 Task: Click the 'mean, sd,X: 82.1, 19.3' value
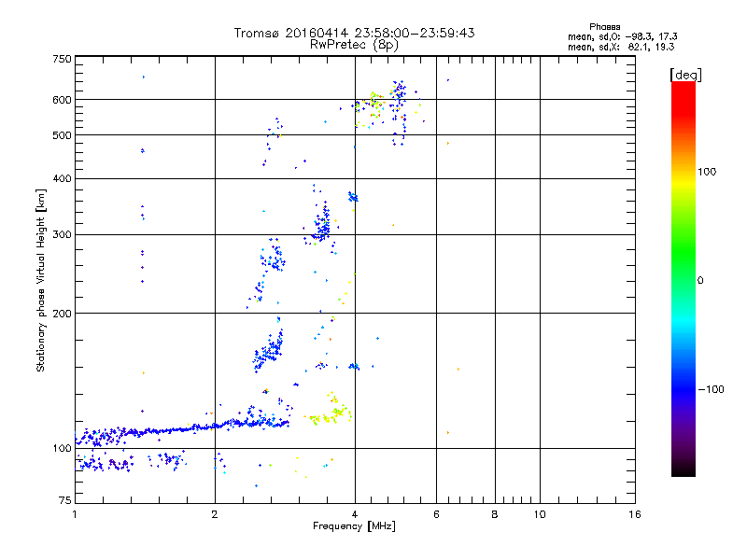pyautogui.click(x=621, y=47)
